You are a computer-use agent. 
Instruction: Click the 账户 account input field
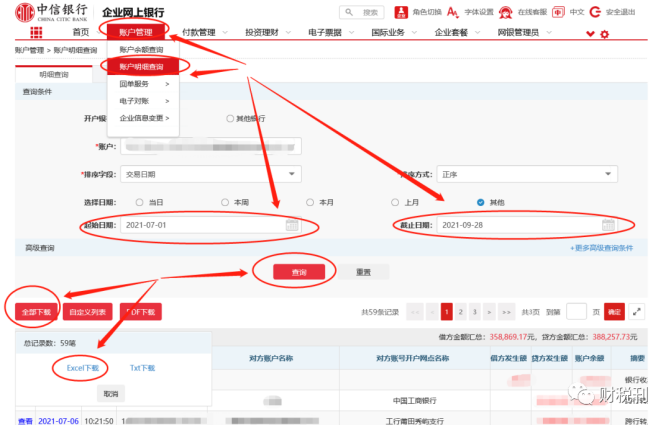pos(211,146)
